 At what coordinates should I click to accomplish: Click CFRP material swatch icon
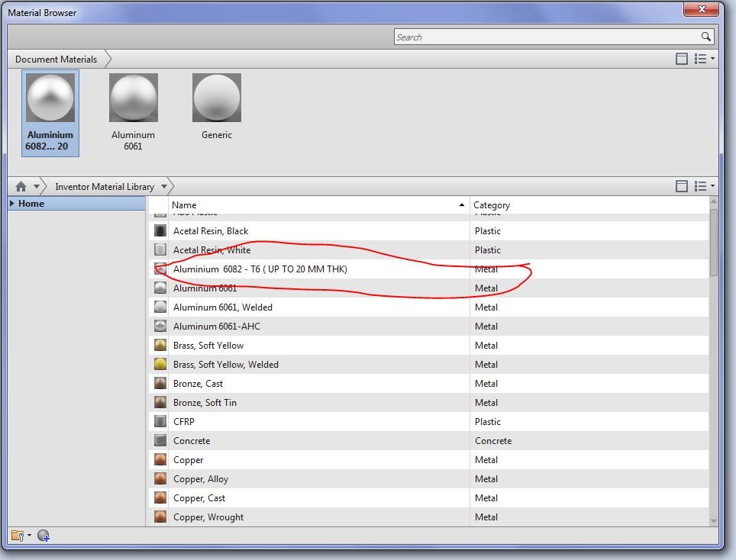click(x=160, y=421)
